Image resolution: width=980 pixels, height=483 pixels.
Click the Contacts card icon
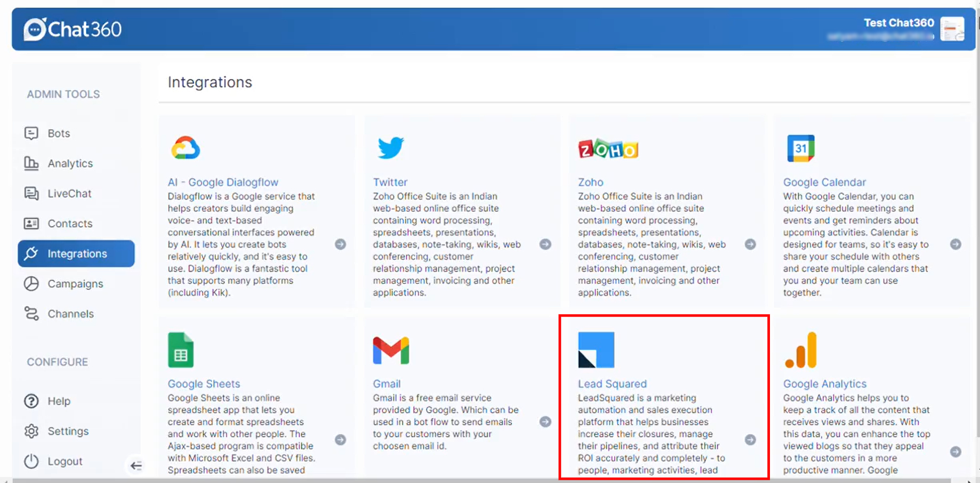point(31,223)
